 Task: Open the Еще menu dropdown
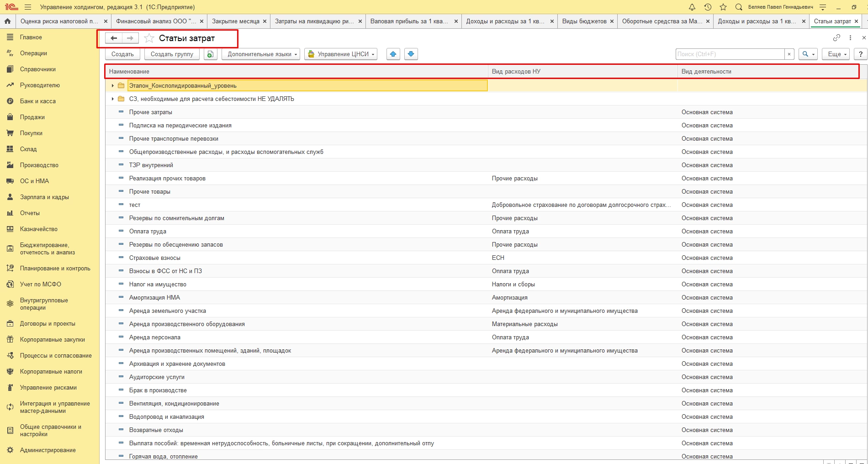coord(836,54)
